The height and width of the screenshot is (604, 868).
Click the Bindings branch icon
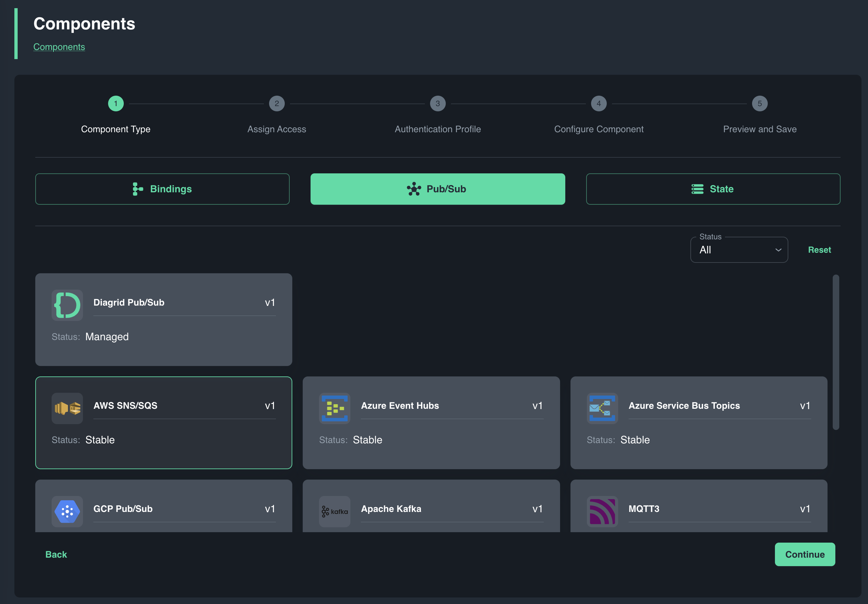[x=137, y=189]
